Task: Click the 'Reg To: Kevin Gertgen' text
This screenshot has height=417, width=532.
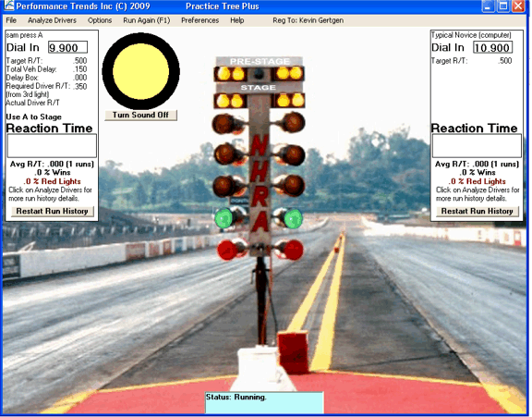Action: (x=308, y=20)
